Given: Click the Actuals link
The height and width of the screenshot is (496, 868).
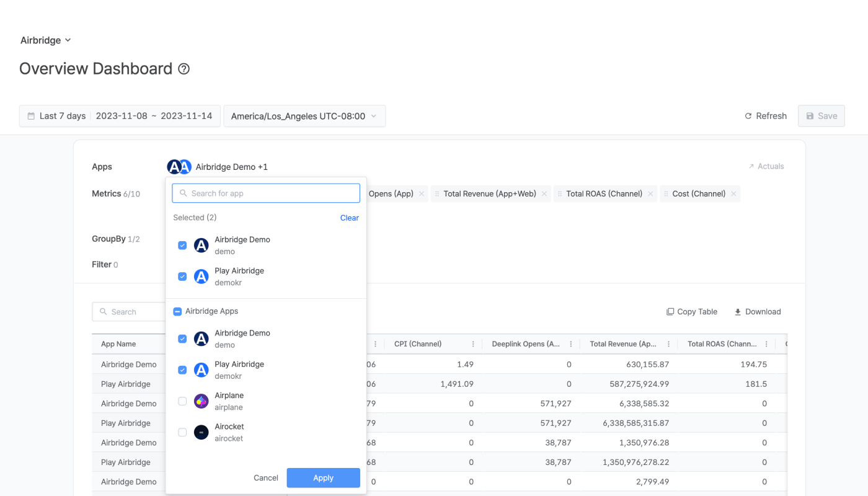Looking at the screenshot, I should pos(766,166).
